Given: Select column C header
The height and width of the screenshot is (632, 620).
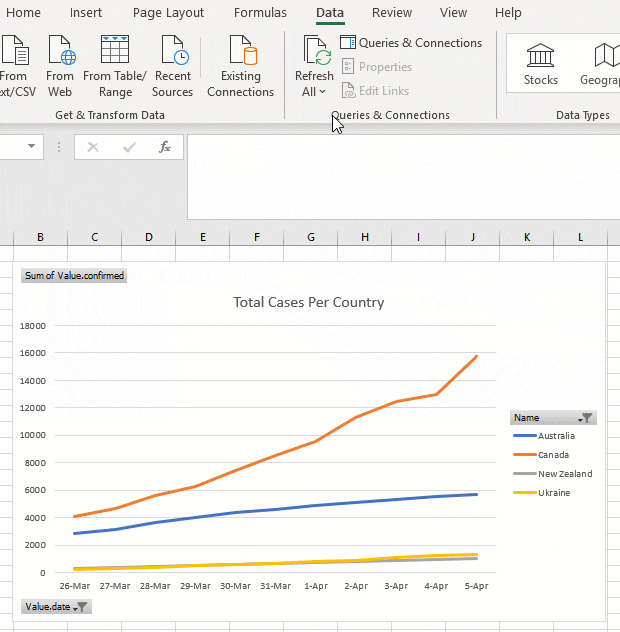Looking at the screenshot, I should tap(94, 237).
